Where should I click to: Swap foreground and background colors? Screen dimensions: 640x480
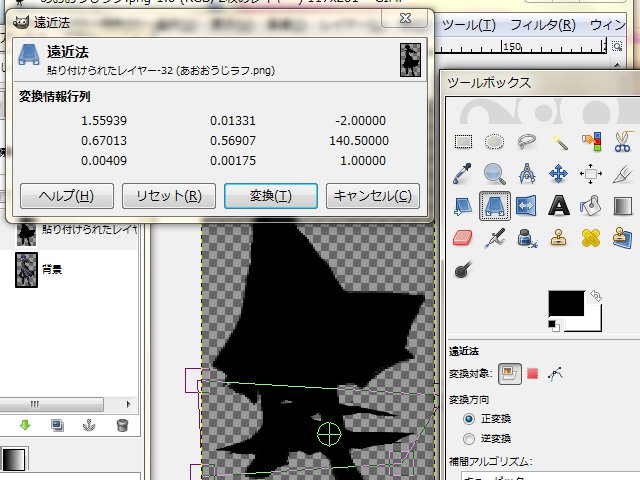coord(596,296)
